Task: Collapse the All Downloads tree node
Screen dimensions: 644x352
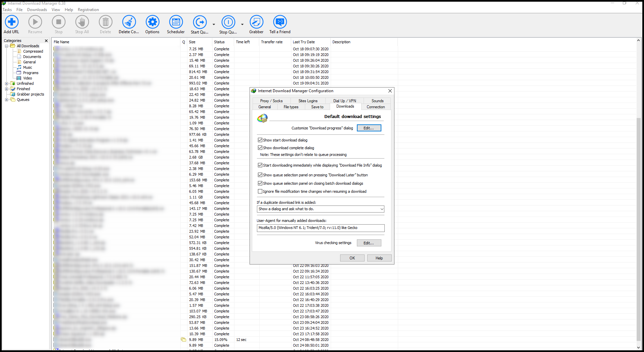Action: coord(6,46)
